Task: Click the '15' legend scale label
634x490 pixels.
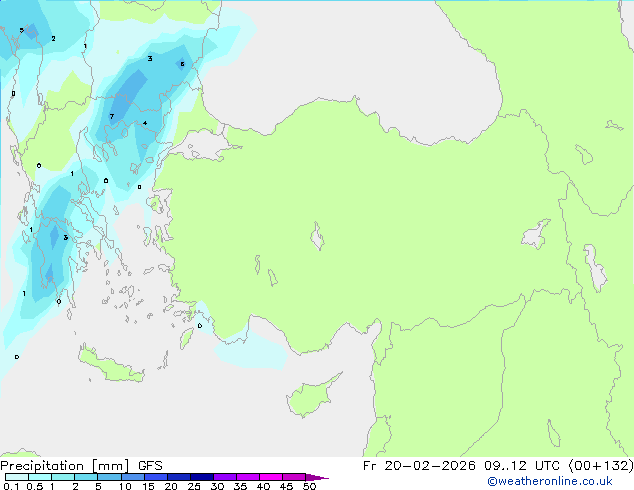Action: click(x=148, y=486)
